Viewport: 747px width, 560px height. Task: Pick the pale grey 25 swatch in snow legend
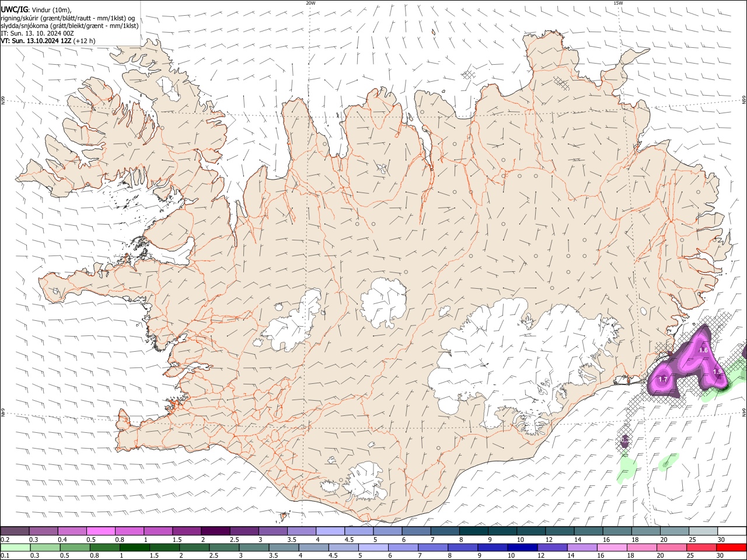pyautogui.click(x=703, y=531)
